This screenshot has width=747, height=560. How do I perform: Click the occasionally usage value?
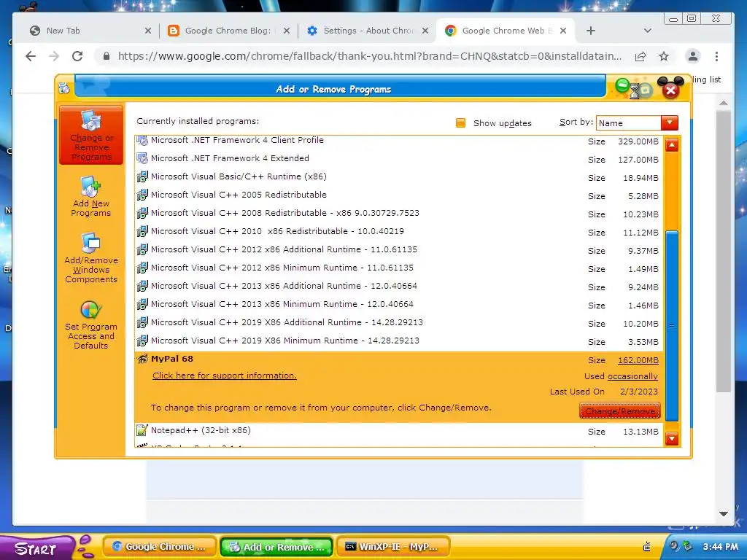click(x=632, y=376)
